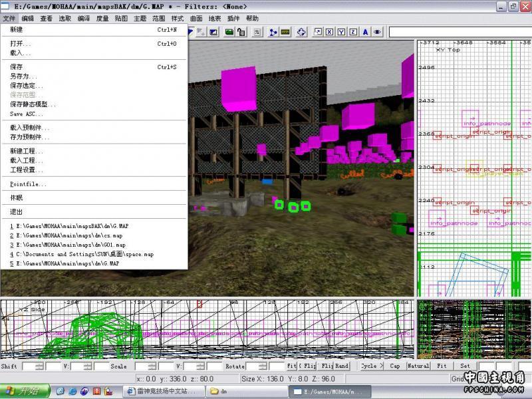Click the Natural button
This screenshot has height=399, width=532.
pyautogui.click(x=418, y=366)
